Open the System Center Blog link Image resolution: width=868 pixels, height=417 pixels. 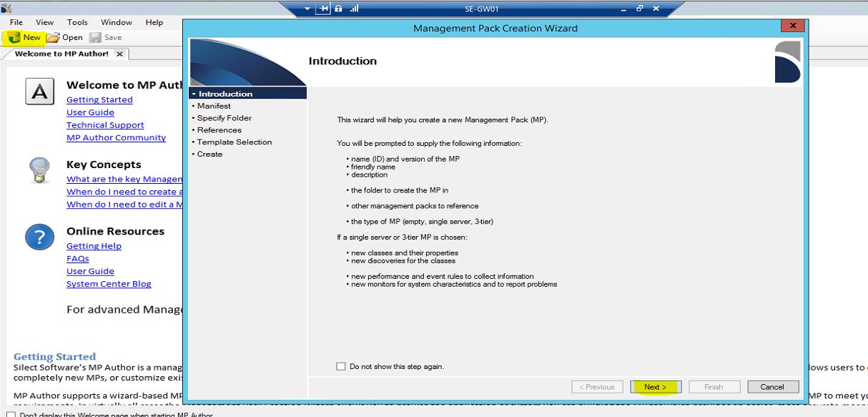109,284
